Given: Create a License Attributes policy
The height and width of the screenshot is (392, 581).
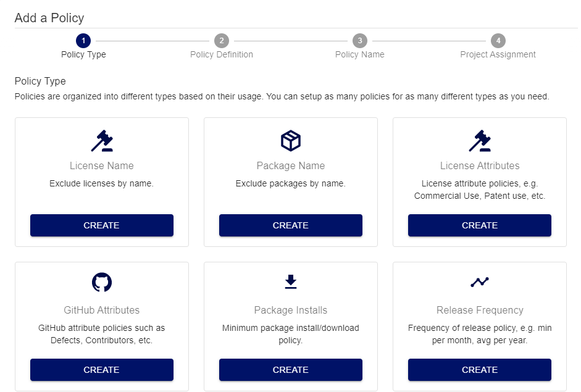Looking at the screenshot, I should (480, 225).
